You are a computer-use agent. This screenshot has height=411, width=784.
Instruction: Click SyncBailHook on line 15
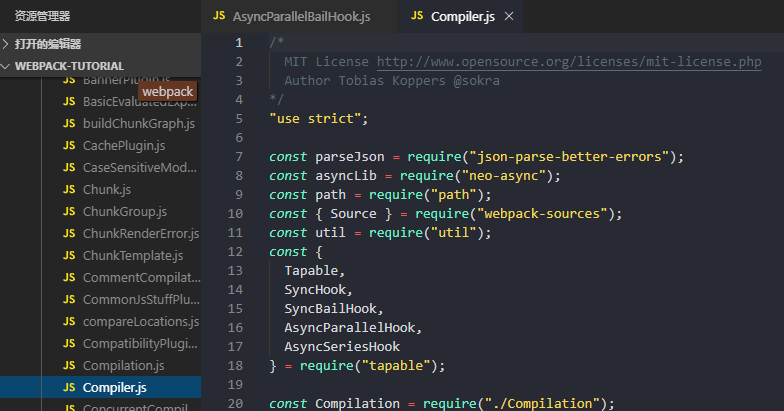coord(330,309)
